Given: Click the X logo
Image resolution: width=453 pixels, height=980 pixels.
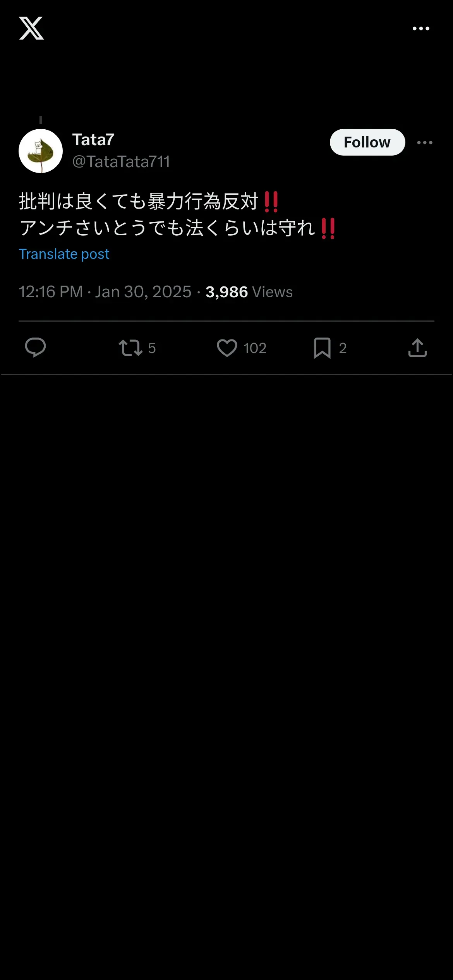Looking at the screenshot, I should pos(31,28).
